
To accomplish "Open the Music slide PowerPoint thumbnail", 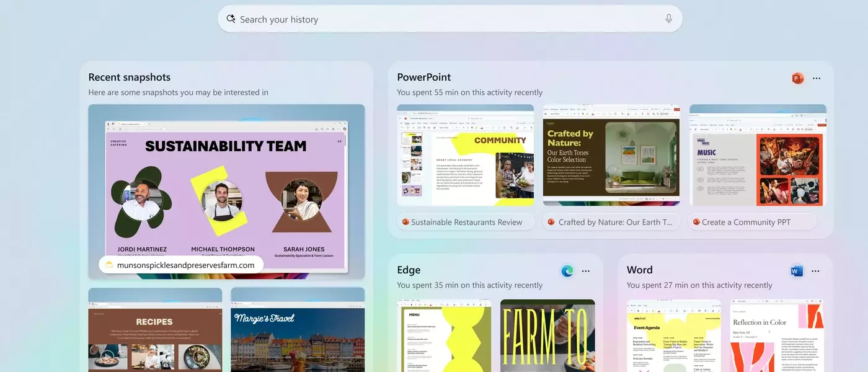I will click(758, 155).
